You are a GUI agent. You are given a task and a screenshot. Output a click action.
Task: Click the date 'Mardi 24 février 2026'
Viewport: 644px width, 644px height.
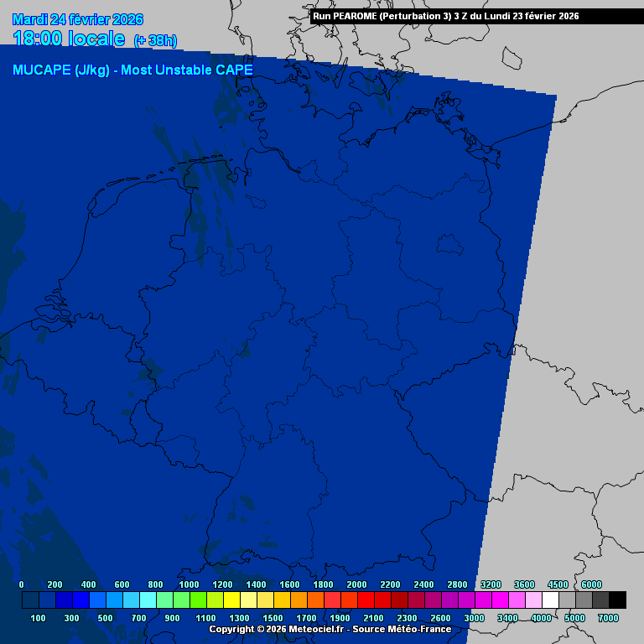coord(78,19)
